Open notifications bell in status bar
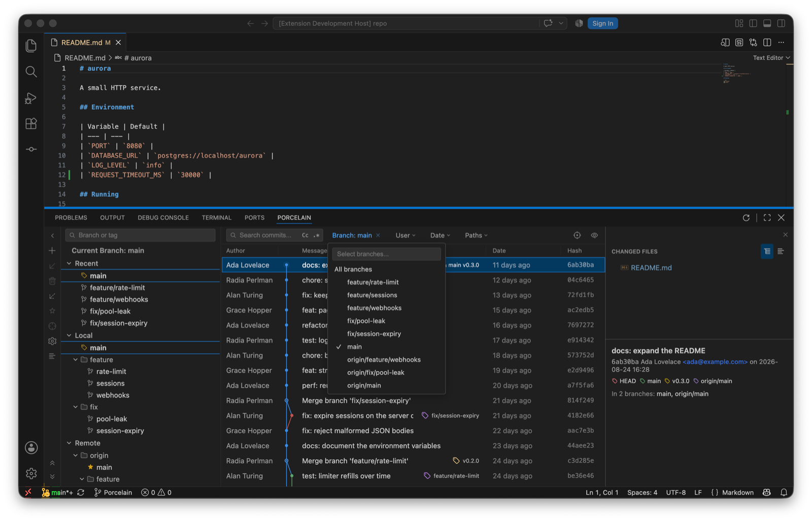 click(784, 493)
